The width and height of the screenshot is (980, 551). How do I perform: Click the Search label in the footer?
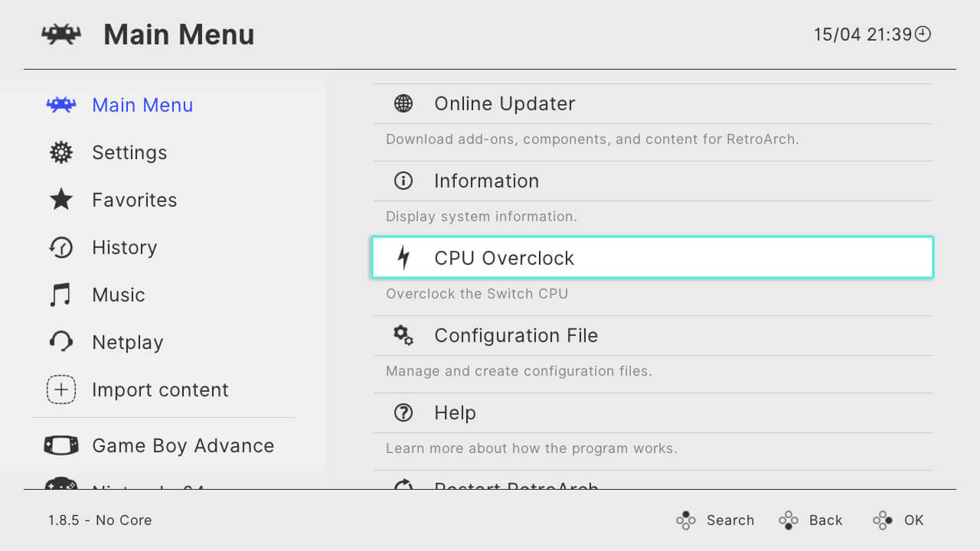coord(730,520)
